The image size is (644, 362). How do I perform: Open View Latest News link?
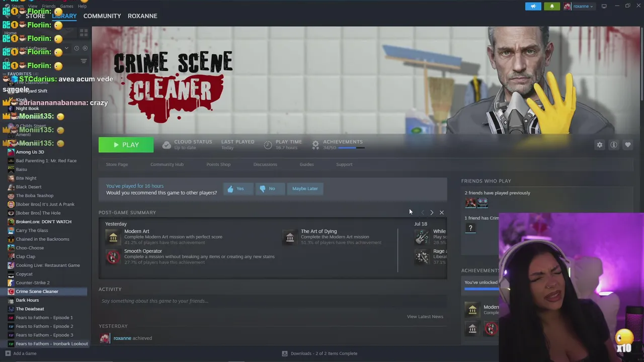[x=425, y=317]
